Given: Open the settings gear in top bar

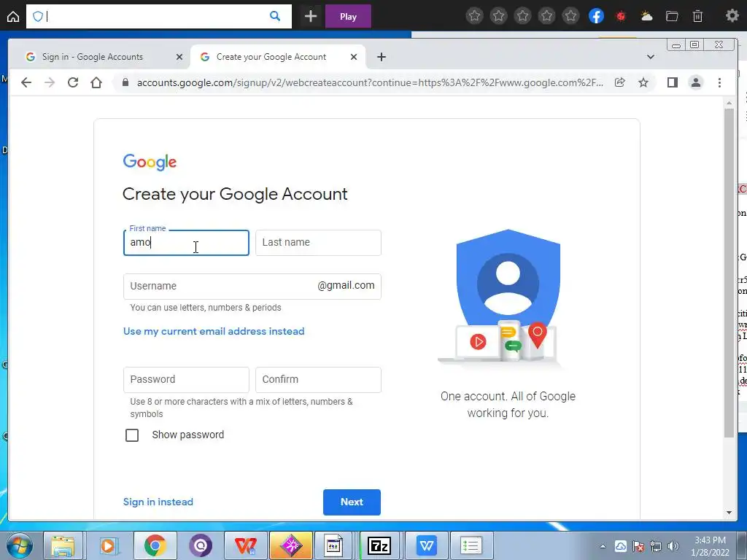Looking at the screenshot, I should pos(732,16).
